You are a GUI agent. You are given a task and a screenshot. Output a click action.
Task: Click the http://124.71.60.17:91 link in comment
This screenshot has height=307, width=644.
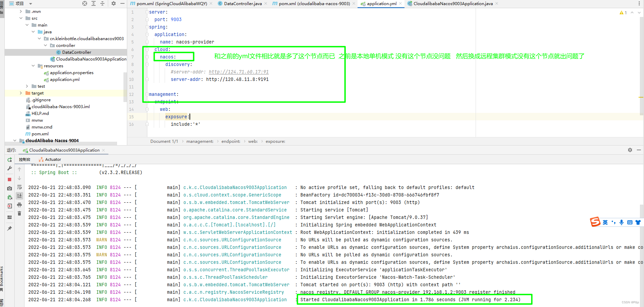[x=239, y=72]
